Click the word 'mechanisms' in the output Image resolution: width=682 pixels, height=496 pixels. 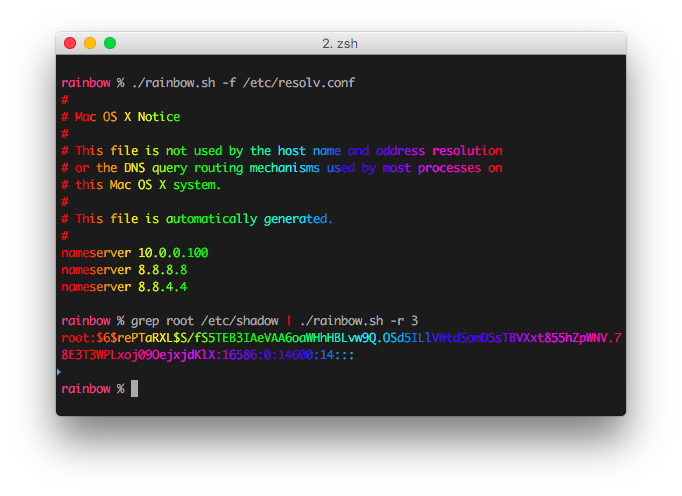click(284, 168)
